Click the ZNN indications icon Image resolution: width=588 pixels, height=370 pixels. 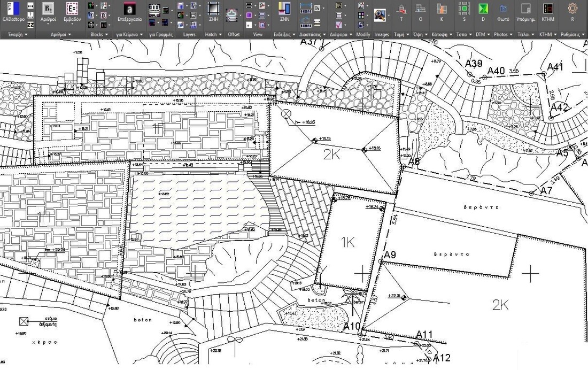click(284, 9)
